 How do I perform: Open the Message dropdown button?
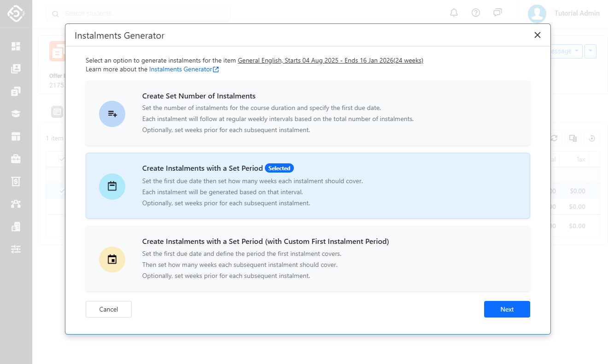(566, 51)
